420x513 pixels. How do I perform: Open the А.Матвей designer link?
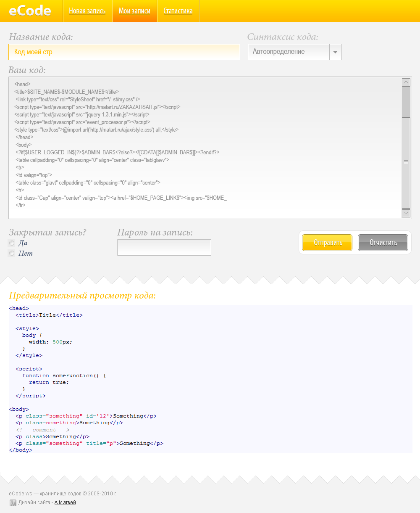pos(65,502)
